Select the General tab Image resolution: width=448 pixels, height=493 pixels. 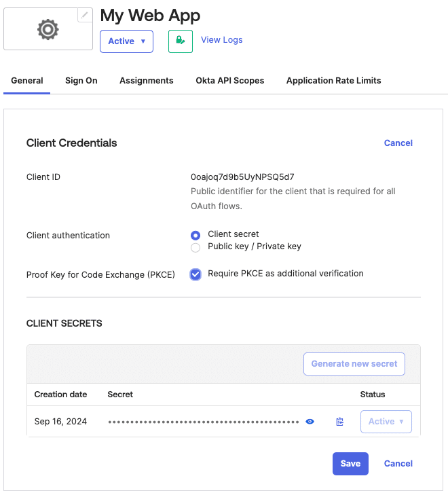(27, 81)
